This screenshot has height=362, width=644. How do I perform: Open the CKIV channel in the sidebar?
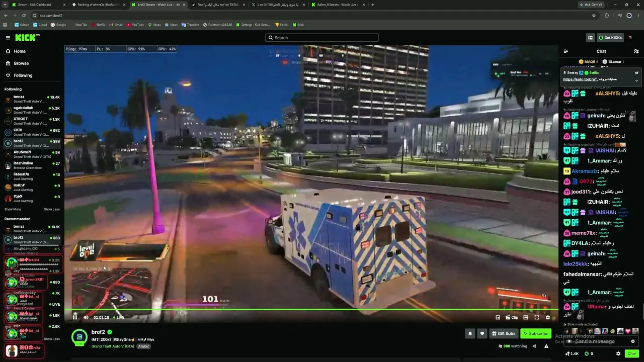click(x=32, y=132)
